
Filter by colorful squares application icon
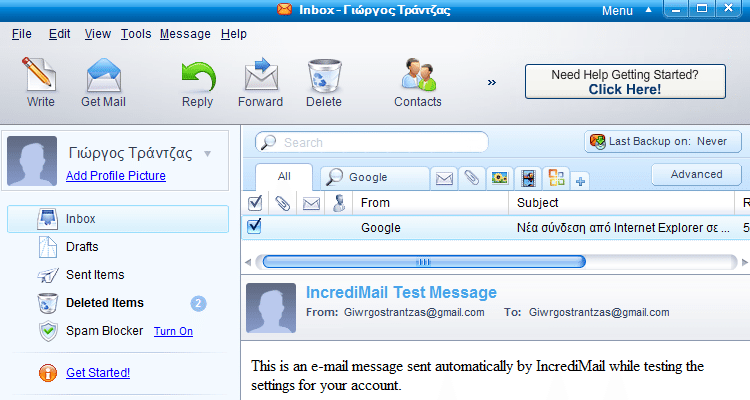point(556,178)
